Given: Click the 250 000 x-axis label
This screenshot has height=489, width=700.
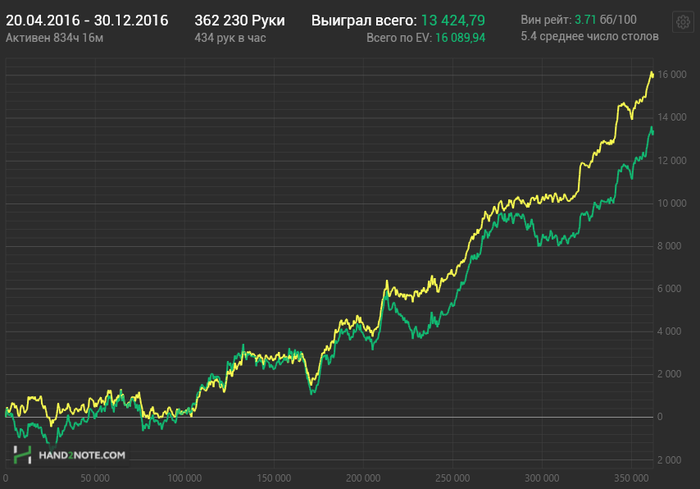Looking at the screenshot, I should click(452, 478).
